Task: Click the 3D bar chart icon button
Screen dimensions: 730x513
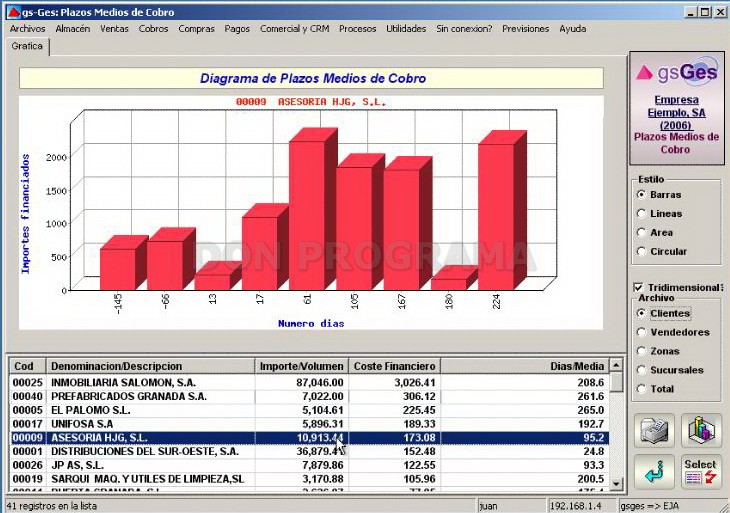Action: pyautogui.click(x=701, y=430)
